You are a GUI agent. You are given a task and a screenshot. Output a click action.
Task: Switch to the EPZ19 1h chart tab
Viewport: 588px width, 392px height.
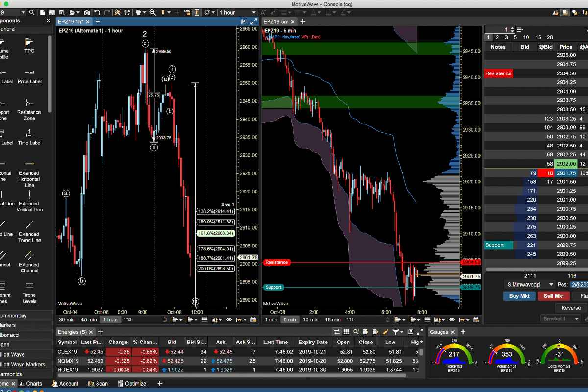coord(73,21)
